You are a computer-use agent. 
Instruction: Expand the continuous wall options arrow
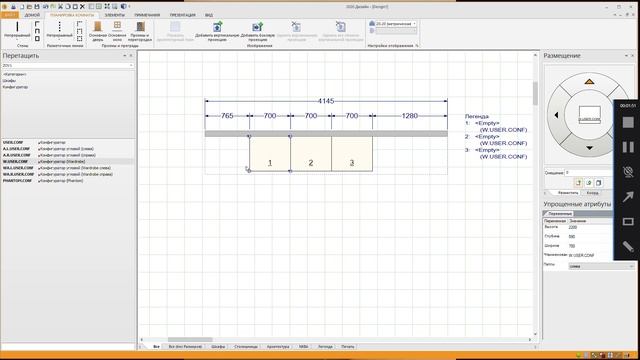pos(17,40)
